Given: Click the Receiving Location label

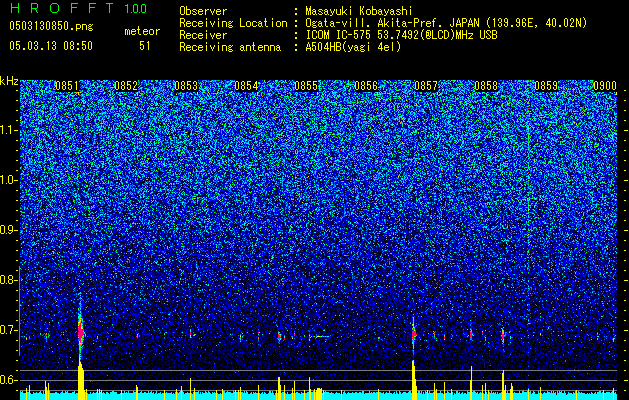Looking at the screenshot, I should [233, 23].
